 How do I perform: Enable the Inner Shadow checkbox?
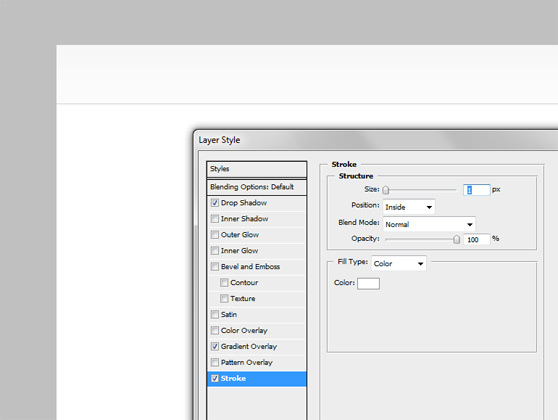[x=215, y=219]
